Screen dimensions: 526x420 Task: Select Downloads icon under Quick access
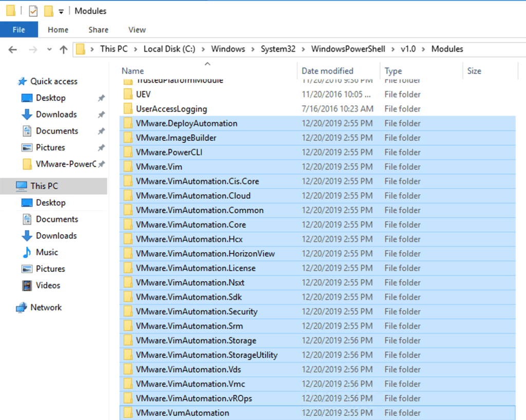point(27,114)
